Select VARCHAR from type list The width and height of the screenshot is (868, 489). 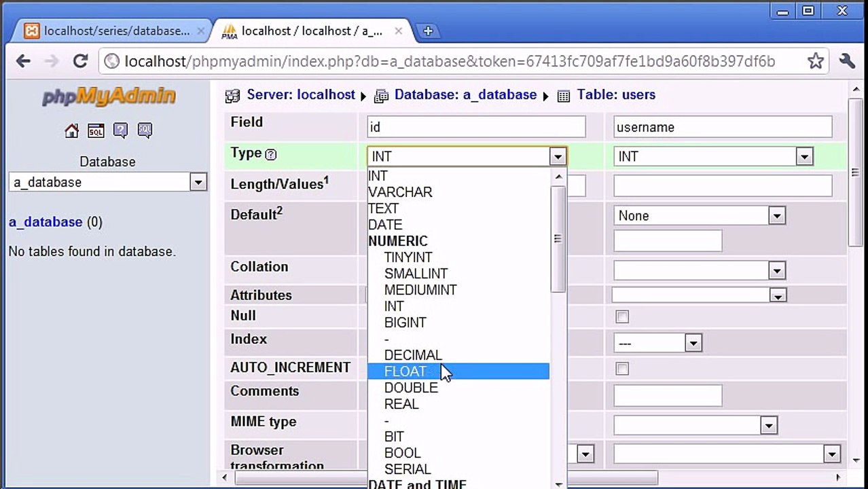[x=458, y=192]
